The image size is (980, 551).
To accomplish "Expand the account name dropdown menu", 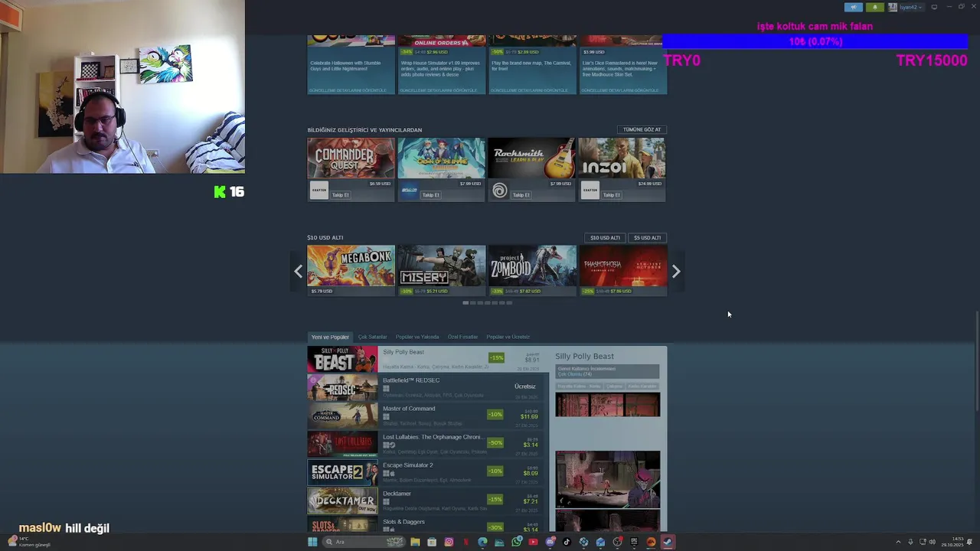I will click(x=910, y=7).
